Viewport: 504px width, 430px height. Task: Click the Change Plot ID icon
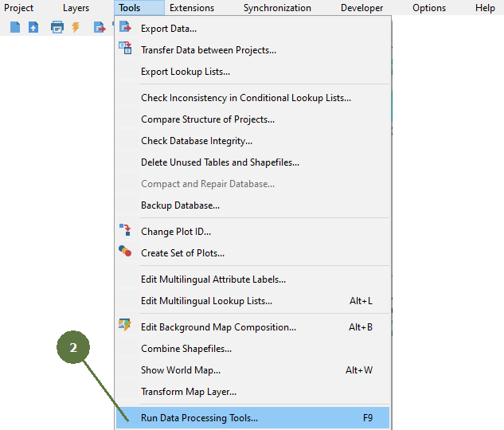tap(125, 231)
